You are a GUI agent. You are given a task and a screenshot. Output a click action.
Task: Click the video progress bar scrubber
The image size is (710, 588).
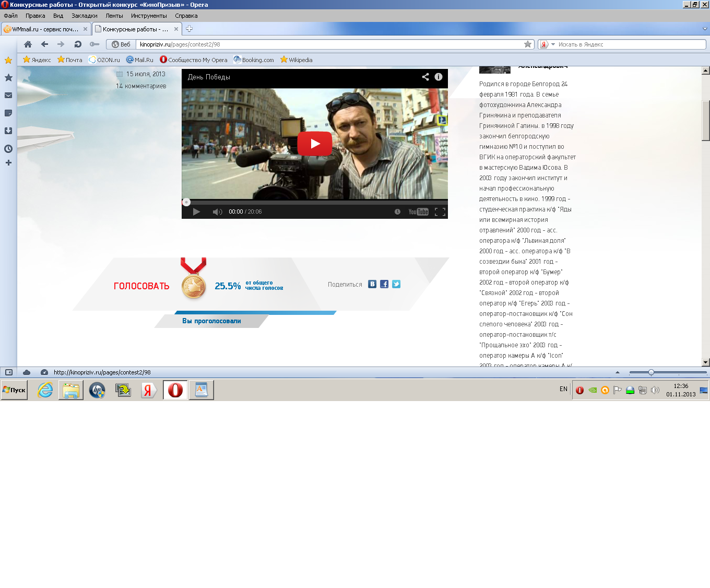pos(186,202)
